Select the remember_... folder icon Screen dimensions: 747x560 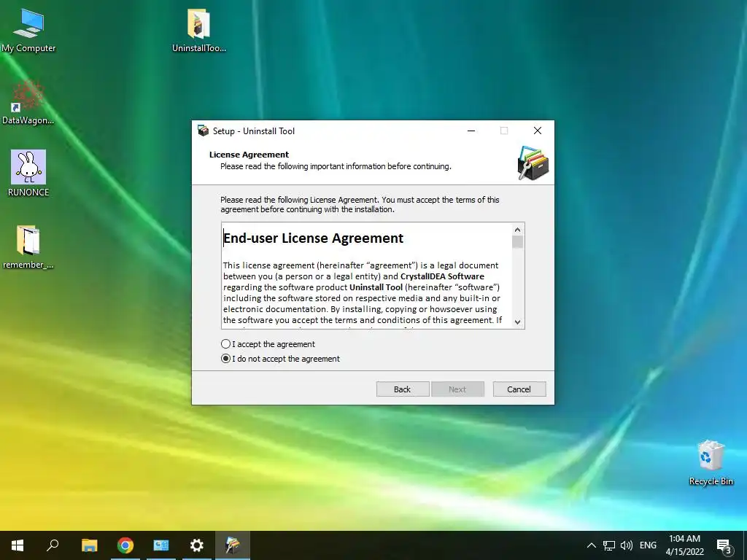[x=28, y=246]
